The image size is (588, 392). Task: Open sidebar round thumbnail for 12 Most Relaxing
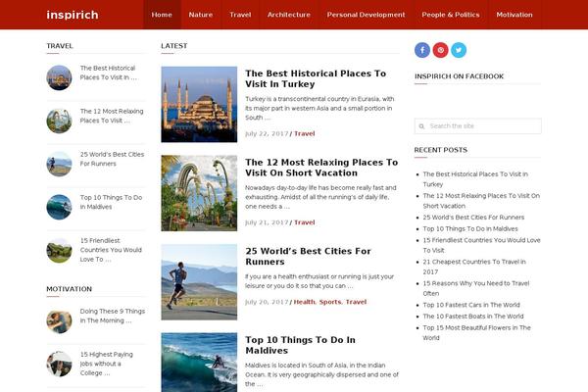pos(59,121)
